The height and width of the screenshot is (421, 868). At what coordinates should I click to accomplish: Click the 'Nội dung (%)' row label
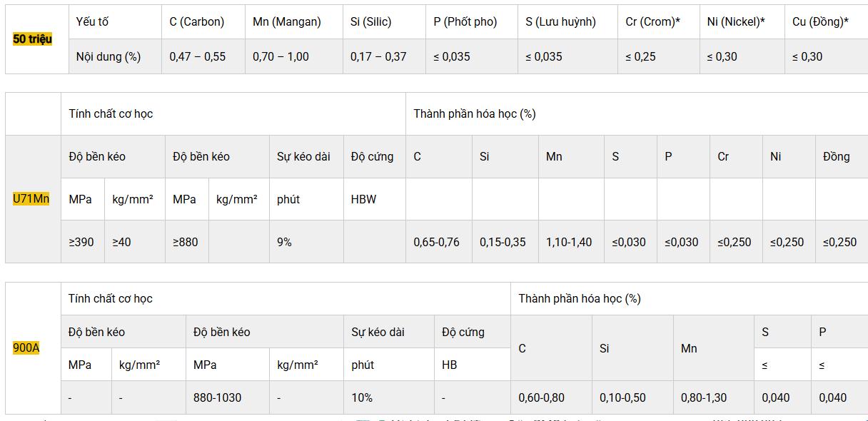[108, 56]
